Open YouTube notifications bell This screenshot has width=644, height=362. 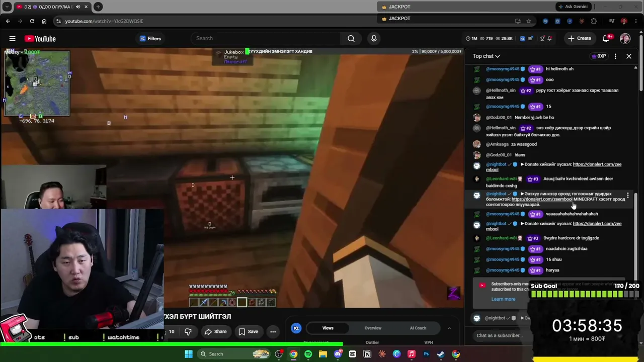pos(606,38)
